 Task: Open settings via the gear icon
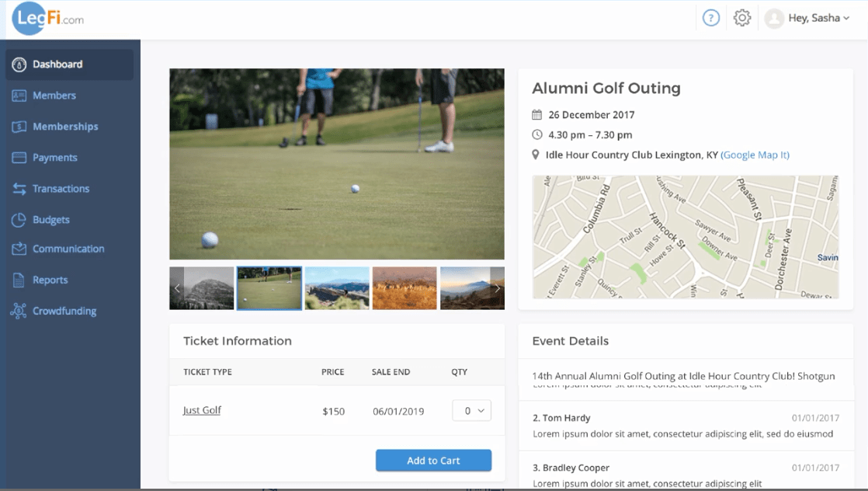(742, 18)
